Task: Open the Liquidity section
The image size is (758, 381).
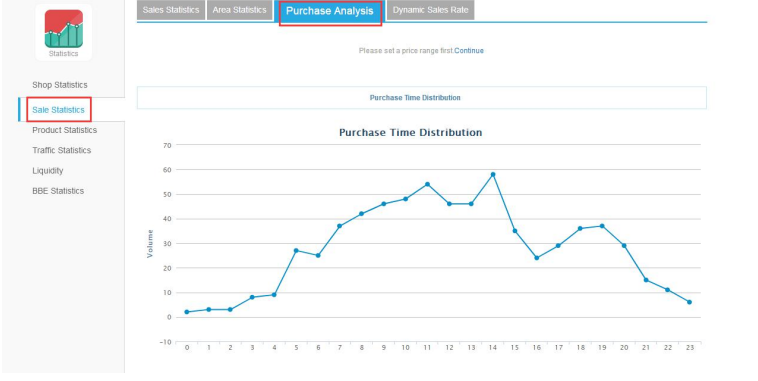Action: click(x=48, y=171)
